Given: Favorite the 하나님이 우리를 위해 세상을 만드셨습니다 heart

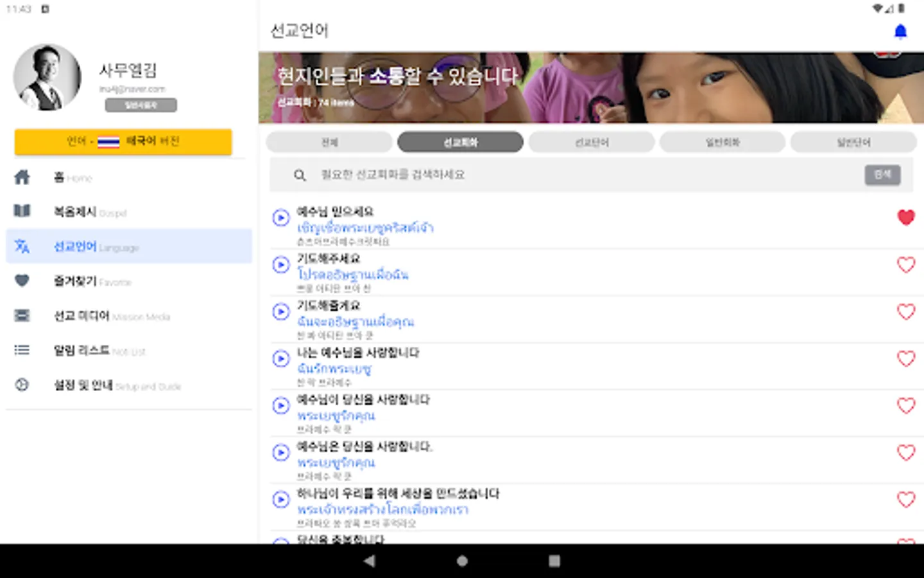Looking at the screenshot, I should coord(906,500).
